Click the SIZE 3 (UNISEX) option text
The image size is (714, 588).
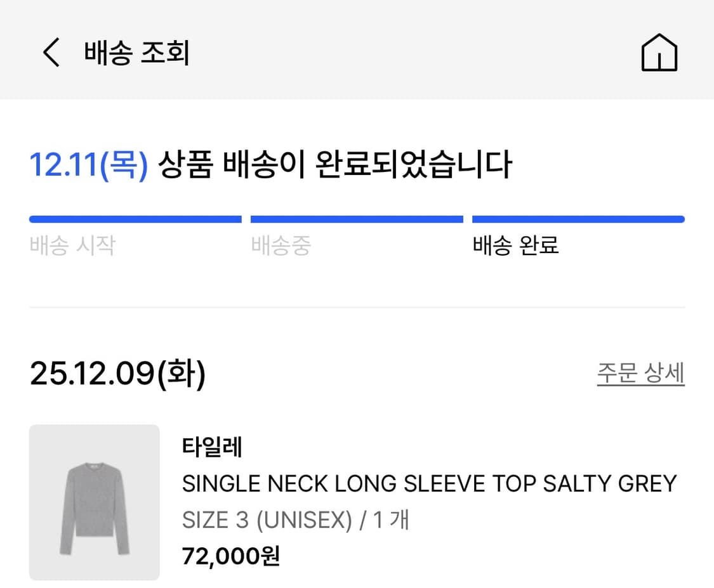267,521
